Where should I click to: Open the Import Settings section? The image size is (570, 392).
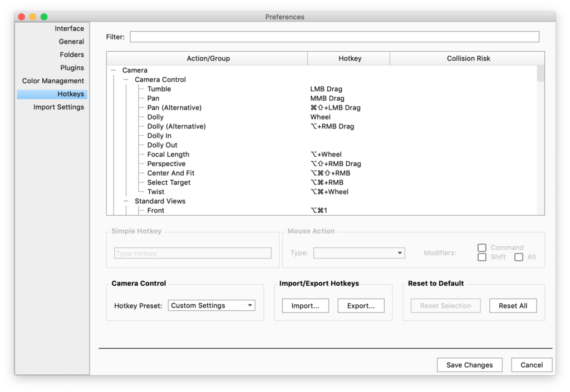pos(59,107)
